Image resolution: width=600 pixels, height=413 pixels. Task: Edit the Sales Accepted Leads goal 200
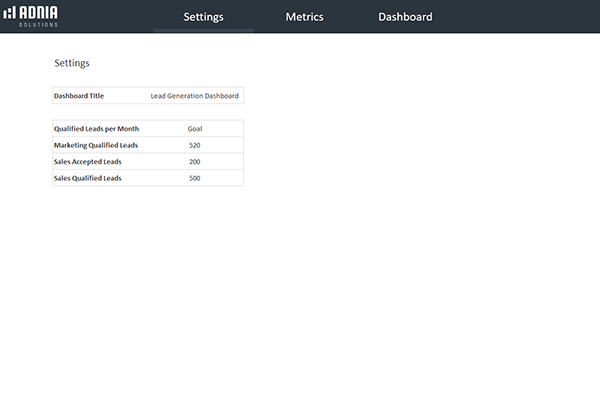194,161
